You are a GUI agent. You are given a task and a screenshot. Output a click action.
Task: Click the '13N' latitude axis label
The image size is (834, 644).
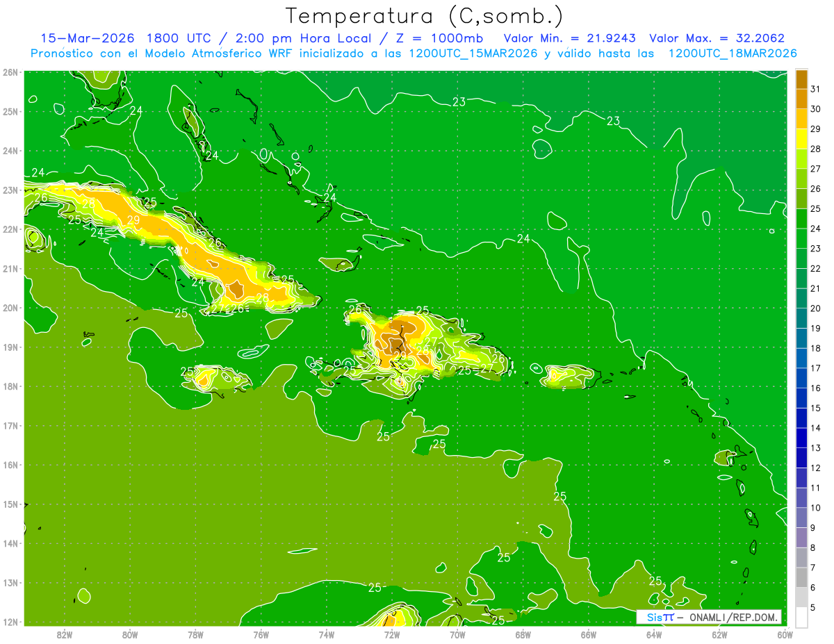[x=10, y=583]
